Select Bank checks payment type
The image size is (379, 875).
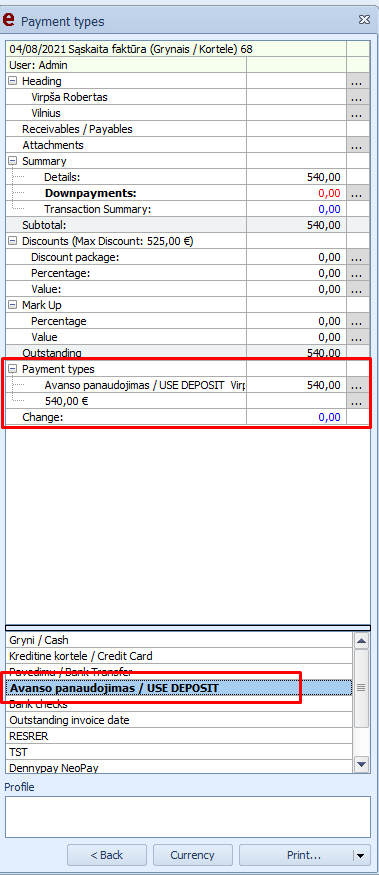(179, 704)
